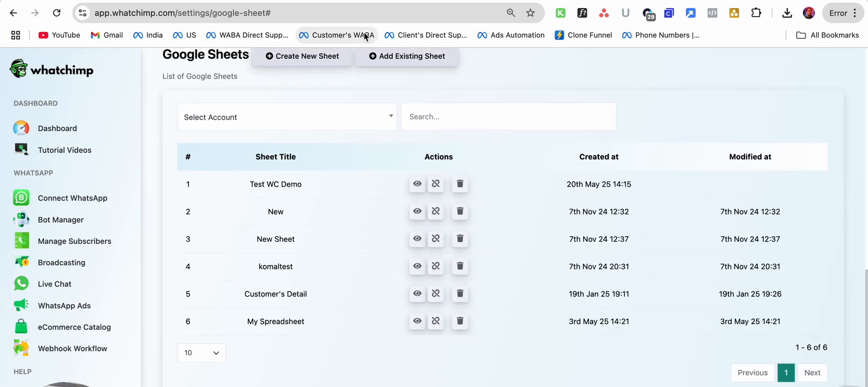Click Create New Sheet button
Viewport: 868px width, 387px height.
(302, 56)
